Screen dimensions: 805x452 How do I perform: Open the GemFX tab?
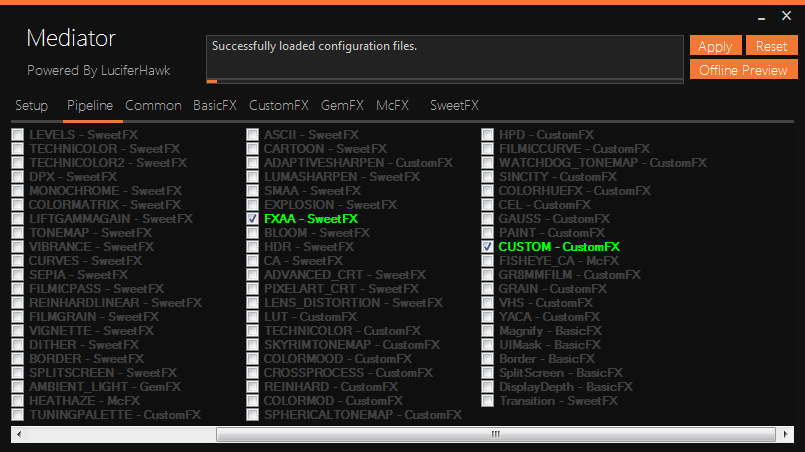[x=342, y=106]
